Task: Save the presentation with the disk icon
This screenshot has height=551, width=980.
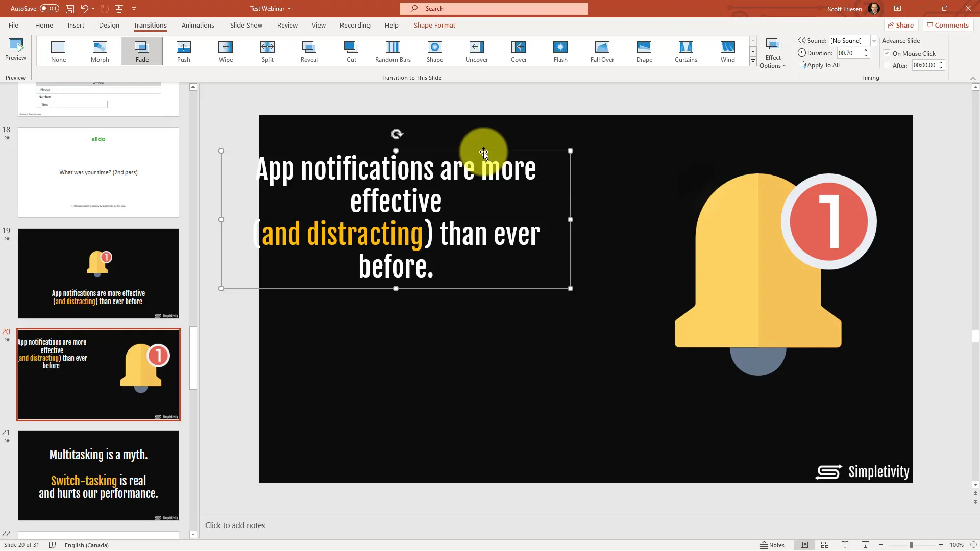Action: (x=70, y=9)
